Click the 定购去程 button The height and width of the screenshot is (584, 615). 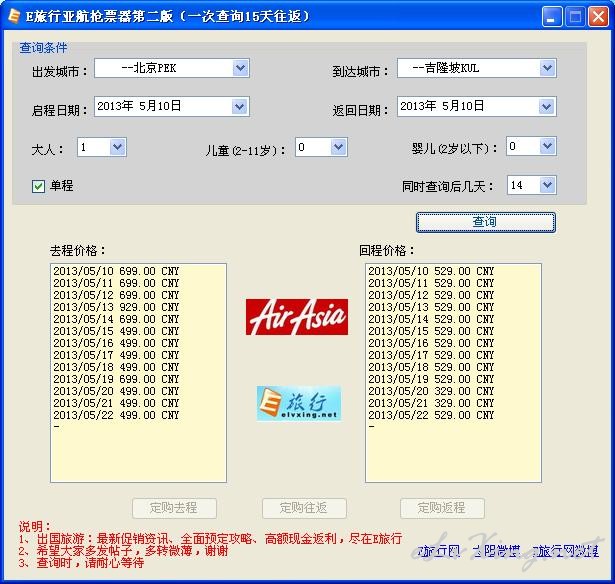click(x=175, y=508)
